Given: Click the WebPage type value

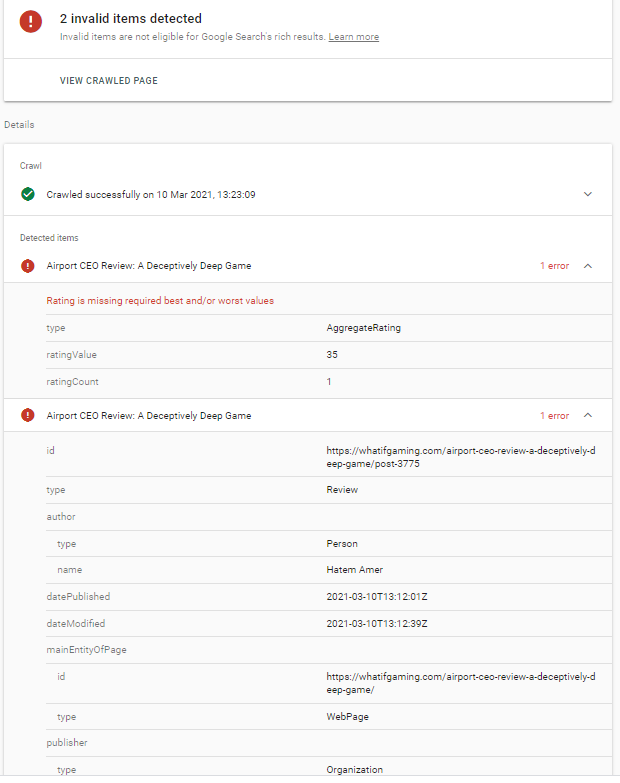Looking at the screenshot, I should (x=347, y=717).
